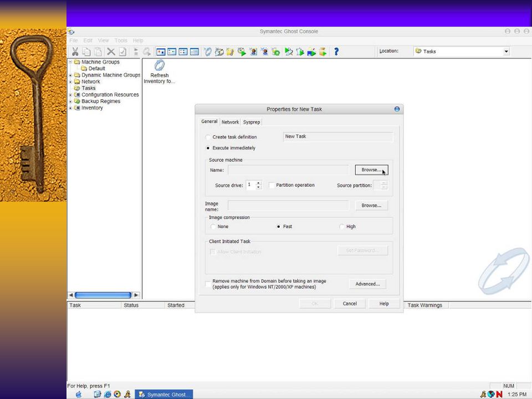Select Create task definition radio button
Viewport: 532px width, 399px height.
point(208,137)
